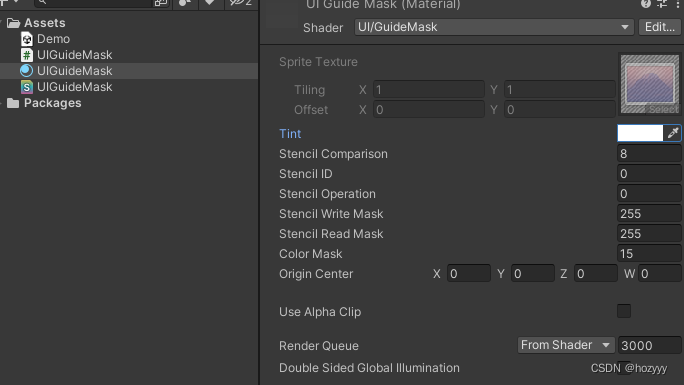Open Search by Type filter
Image resolution: width=684 pixels, height=385 pixels.
[185, 3]
